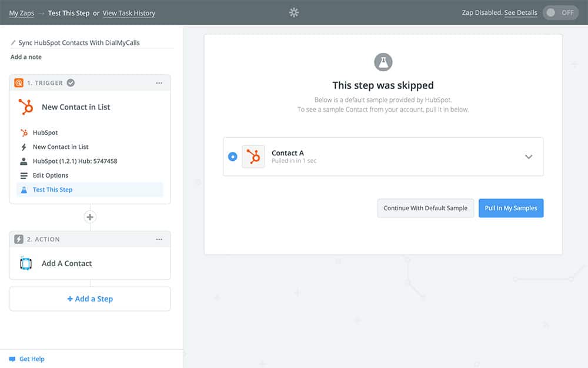Click the HubSpot logo in the trigger step

pos(26,107)
